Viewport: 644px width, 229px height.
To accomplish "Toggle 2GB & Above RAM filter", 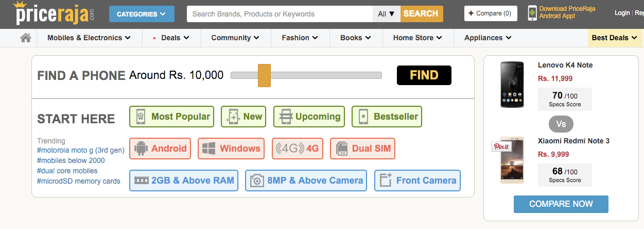I will [184, 181].
